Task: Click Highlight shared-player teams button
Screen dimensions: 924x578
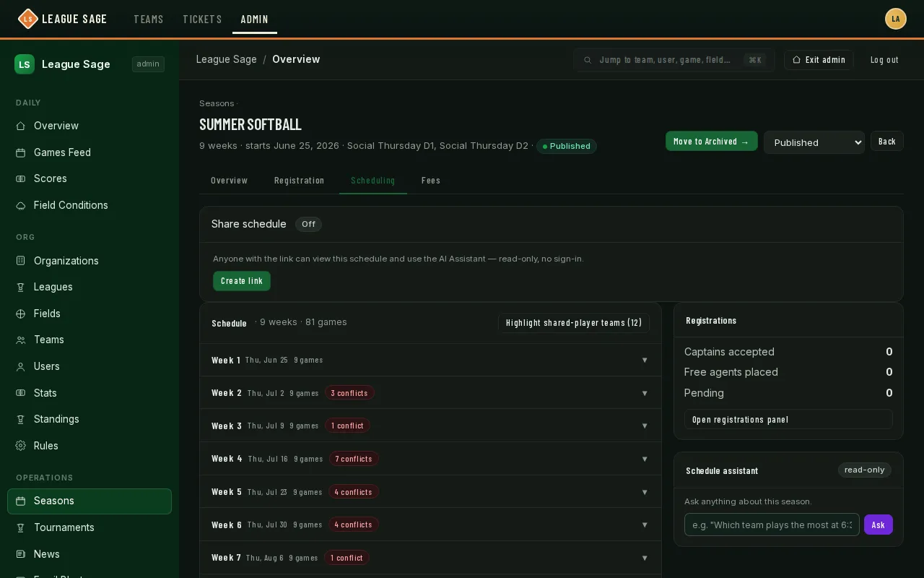Action: [x=574, y=323]
